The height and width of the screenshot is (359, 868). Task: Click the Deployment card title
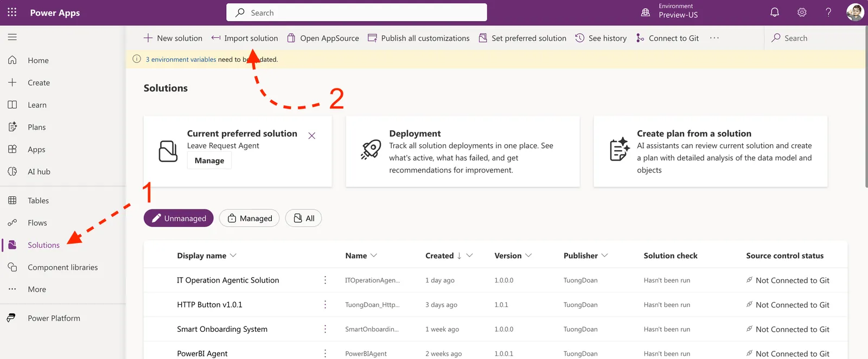(415, 133)
